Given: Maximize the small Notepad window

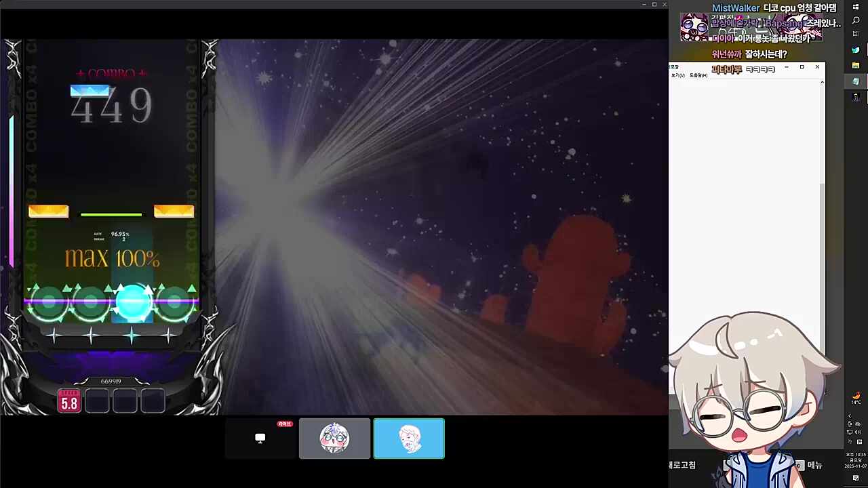Looking at the screenshot, I should click(802, 67).
